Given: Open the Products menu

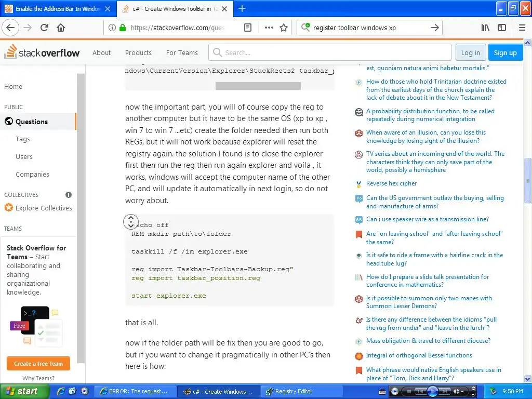Looking at the screenshot, I should click(138, 52).
